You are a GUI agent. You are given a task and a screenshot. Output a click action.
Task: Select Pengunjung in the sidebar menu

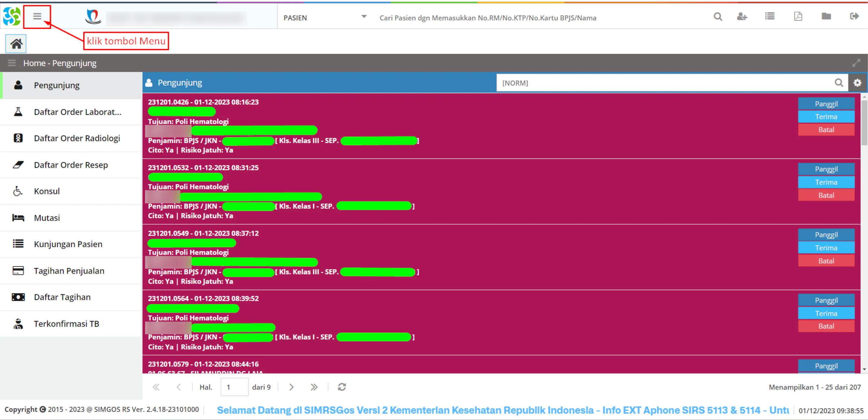coord(71,85)
